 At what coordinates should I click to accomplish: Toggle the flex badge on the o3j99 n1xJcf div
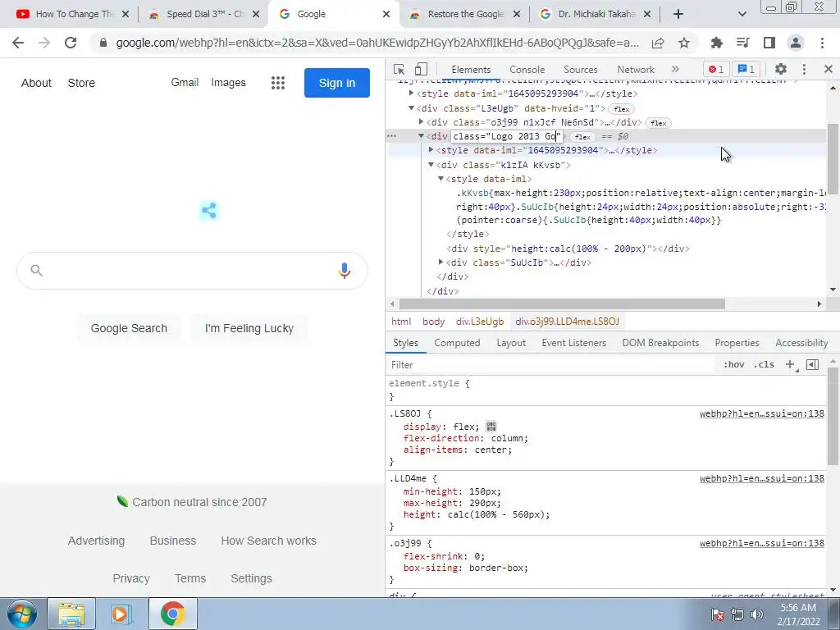pyautogui.click(x=659, y=123)
